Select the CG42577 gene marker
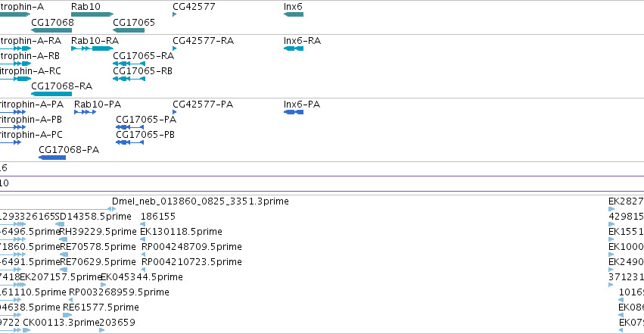644x334 pixels. [175, 14]
